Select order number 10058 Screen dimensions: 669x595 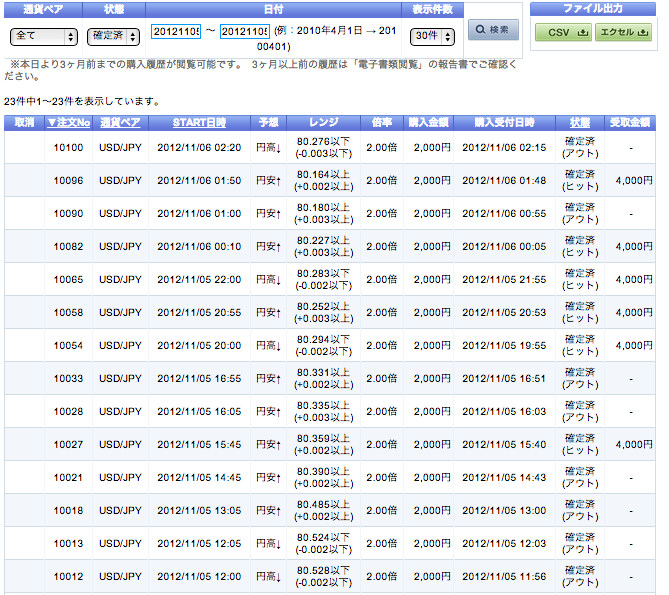(x=68, y=313)
